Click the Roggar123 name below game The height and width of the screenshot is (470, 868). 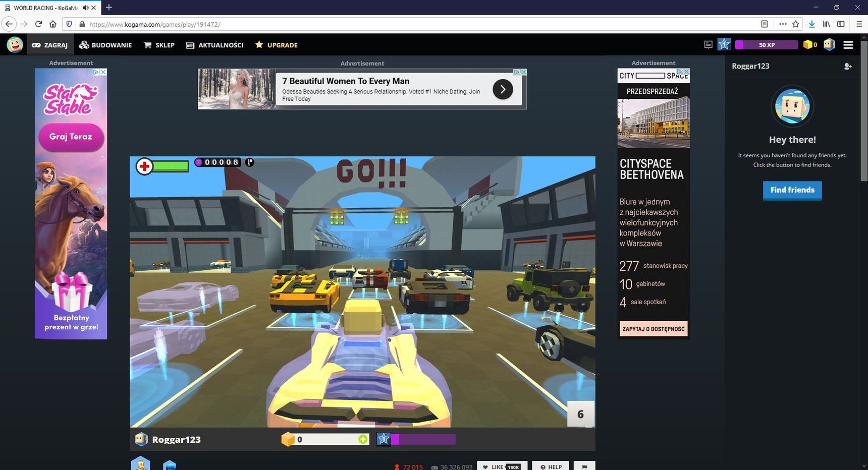pos(176,440)
